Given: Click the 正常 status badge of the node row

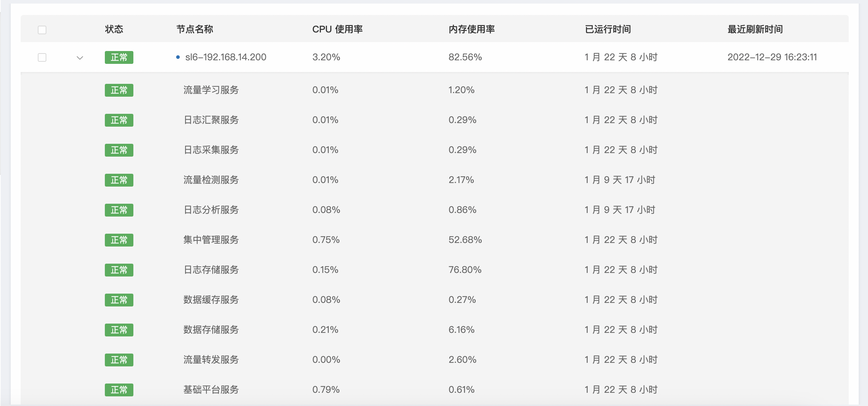Looking at the screenshot, I should click(119, 57).
